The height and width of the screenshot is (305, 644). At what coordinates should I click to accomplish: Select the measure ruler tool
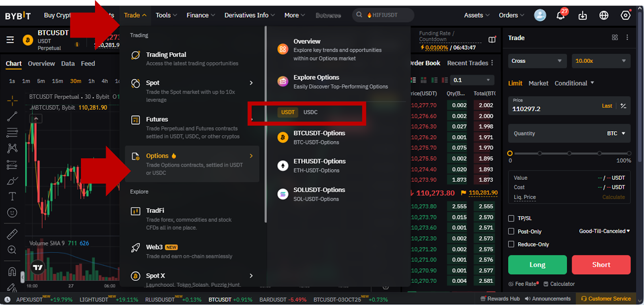pyautogui.click(x=12, y=234)
